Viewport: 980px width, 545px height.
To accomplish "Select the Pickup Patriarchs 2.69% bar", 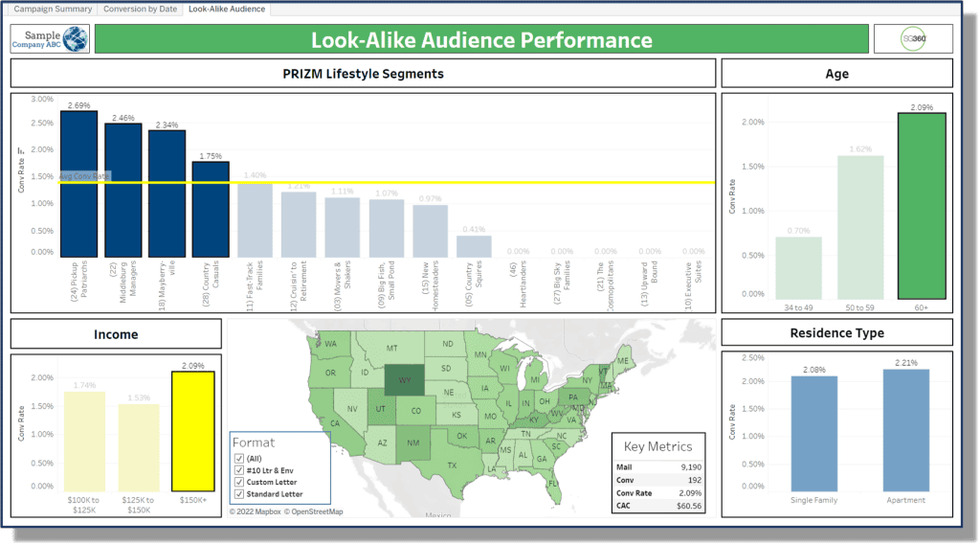I will (x=78, y=184).
